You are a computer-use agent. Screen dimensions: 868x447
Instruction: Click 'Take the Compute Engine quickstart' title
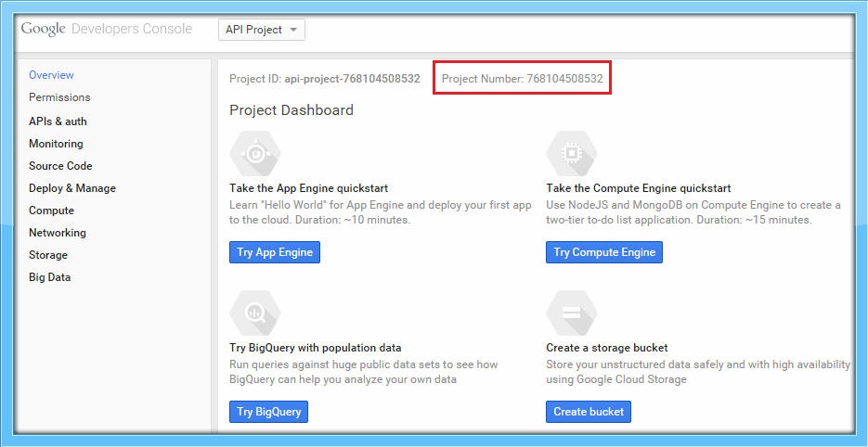point(639,188)
